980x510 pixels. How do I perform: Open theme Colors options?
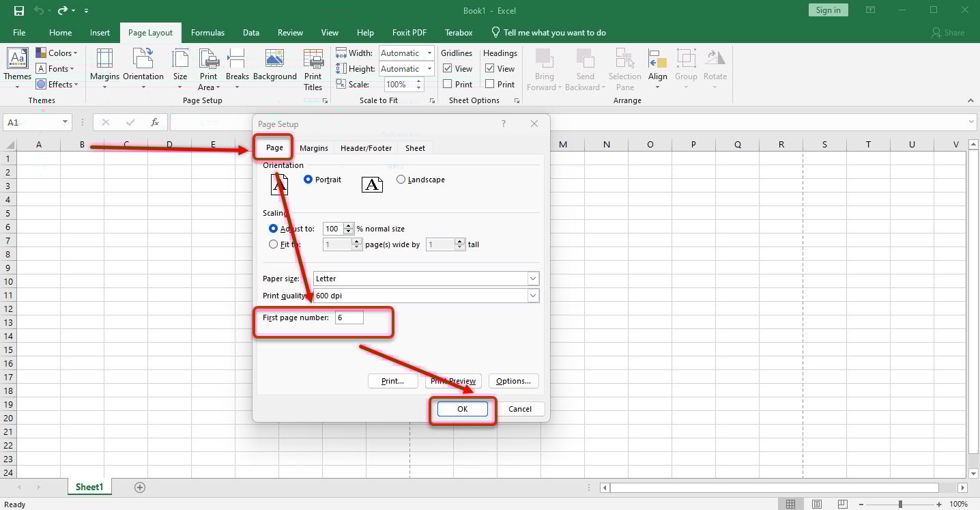(57, 53)
